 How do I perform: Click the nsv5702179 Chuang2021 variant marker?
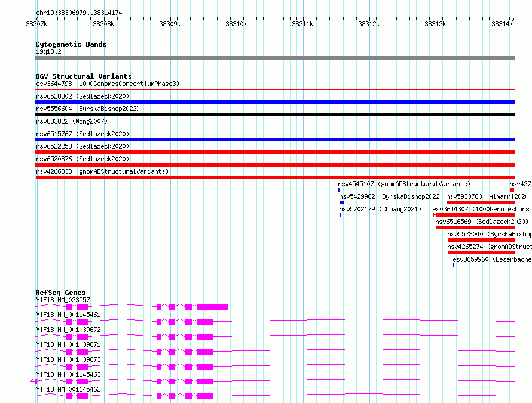click(340, 215)
